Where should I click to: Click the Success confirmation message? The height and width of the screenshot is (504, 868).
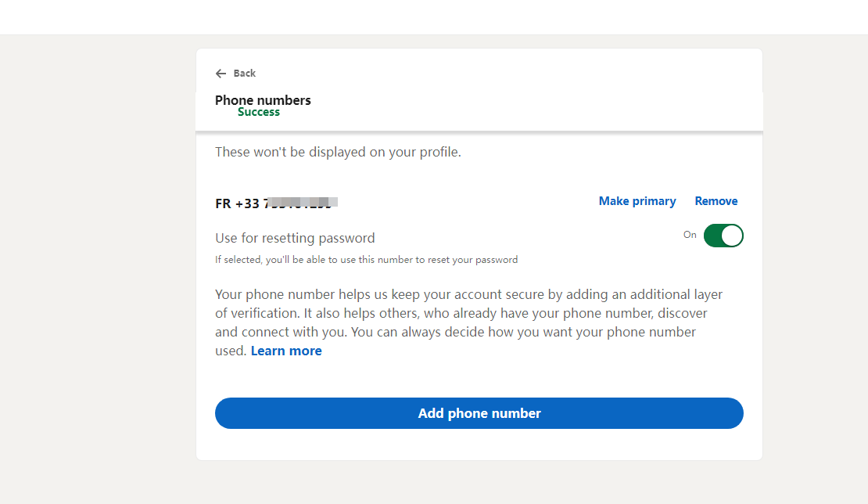point(258,111)
